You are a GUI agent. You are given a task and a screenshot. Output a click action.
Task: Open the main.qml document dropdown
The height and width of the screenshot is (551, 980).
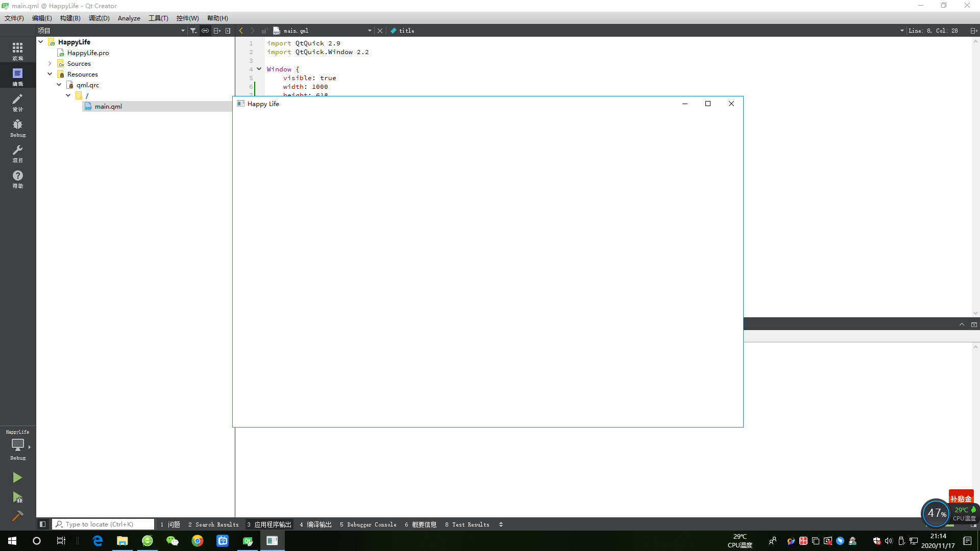click(370, 31)
